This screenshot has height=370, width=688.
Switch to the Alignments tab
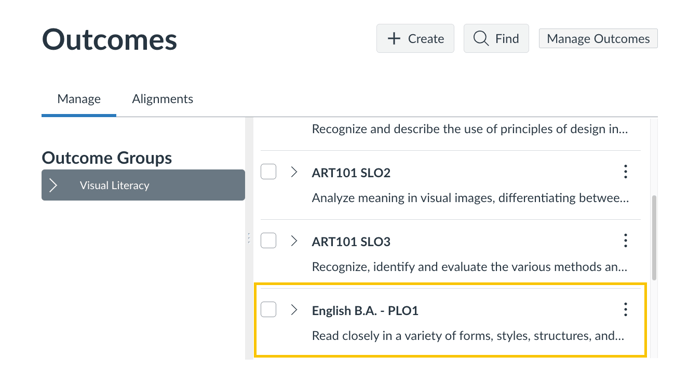(162, 99)
